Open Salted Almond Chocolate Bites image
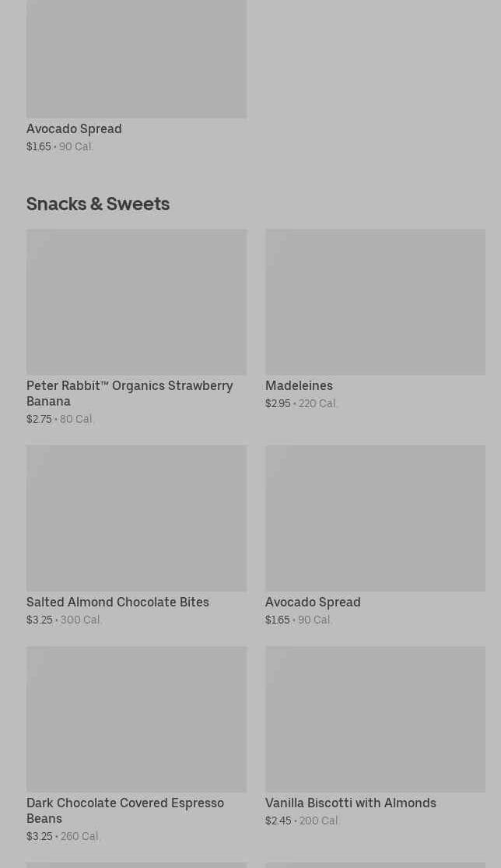The width and height of the screenshot is (501, 868). (x=137, y=518)
